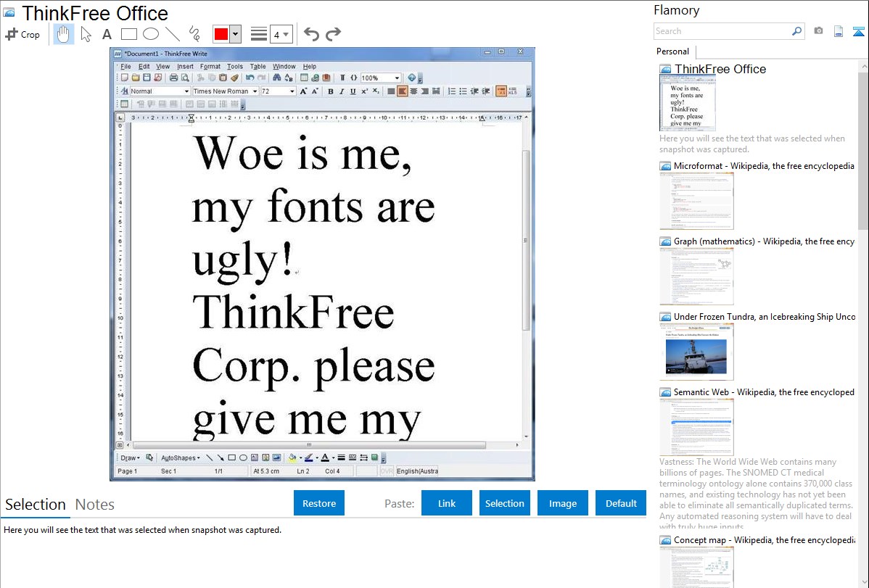Click the Restore button
The image size is (869, 588).
(x=319, y=503)
